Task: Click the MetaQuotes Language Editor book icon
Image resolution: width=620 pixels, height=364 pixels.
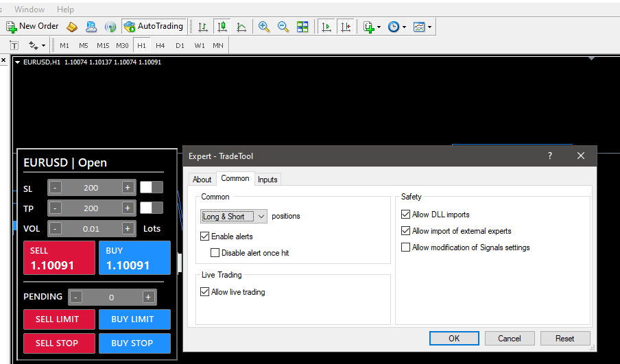Action: (71, 27)
